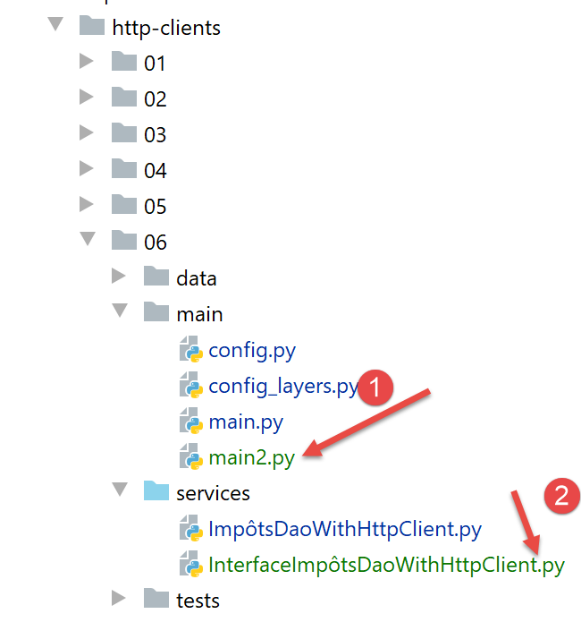Screen dimensions: 581x622
Task: Click the http-clients folder icon
Action: coord(92,25)
